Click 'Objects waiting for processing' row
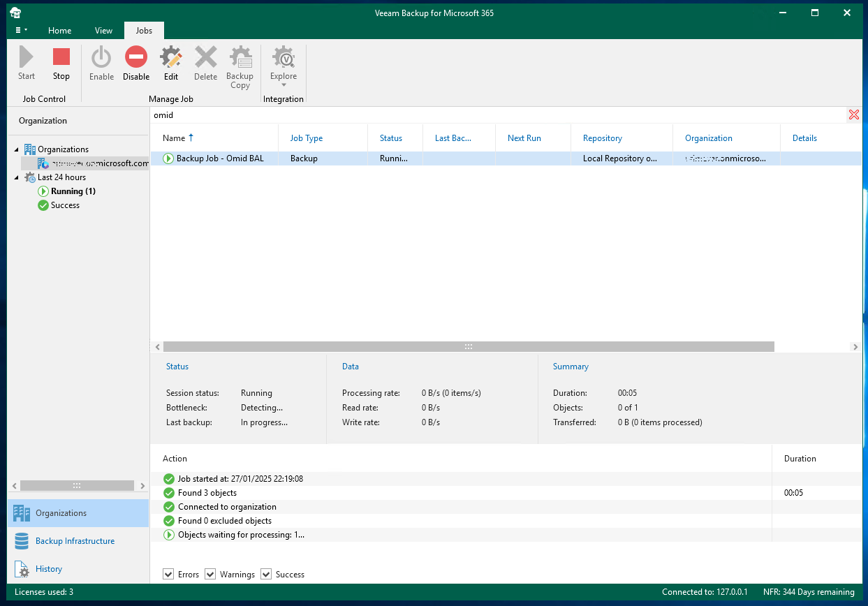Screen dimensions: 868x606 pyautogui.click(x=506, y=535)
